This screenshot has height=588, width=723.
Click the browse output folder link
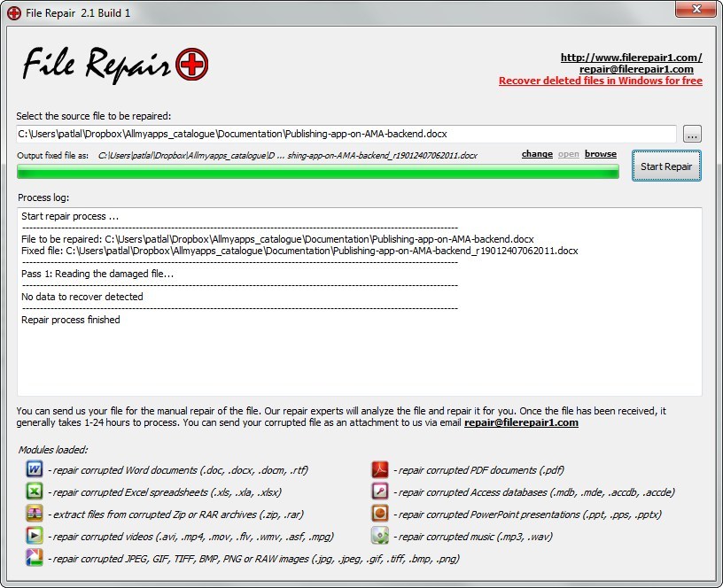[x=601, y=154]
